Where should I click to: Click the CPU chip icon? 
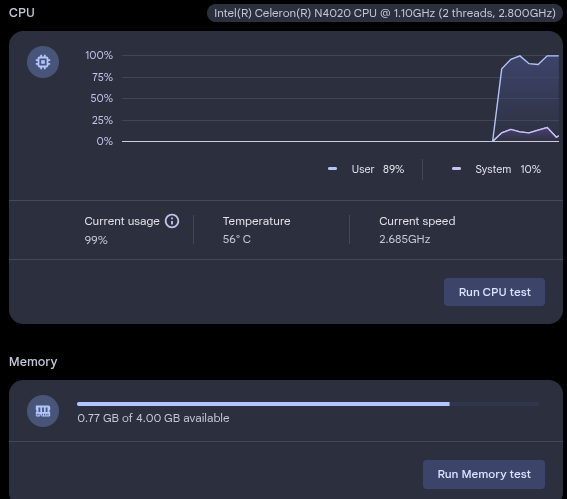(x=43, y=62)
